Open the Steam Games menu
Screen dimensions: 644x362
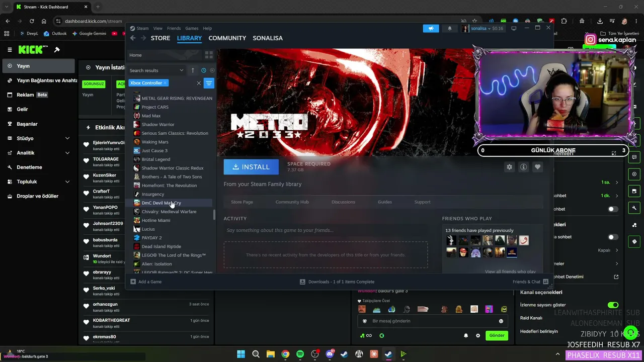point(192,28)
